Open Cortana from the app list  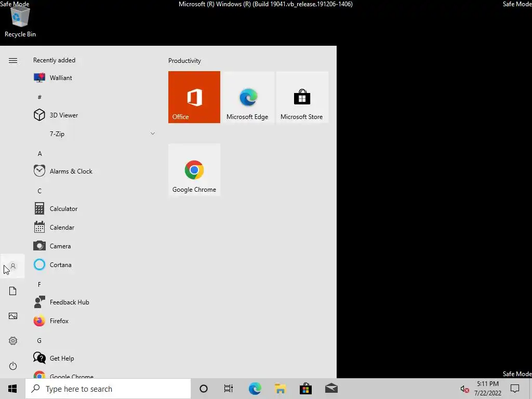pyautogui.click(x=95, y=264)
